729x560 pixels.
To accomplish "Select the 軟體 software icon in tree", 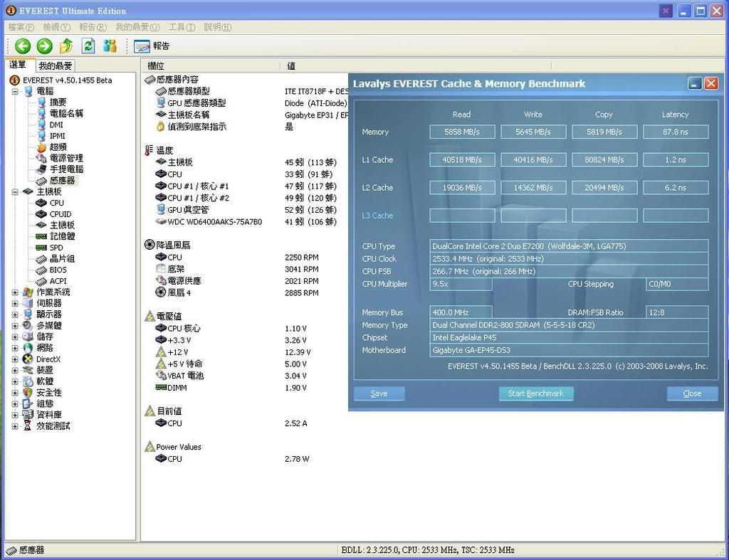I will [28, 381].
